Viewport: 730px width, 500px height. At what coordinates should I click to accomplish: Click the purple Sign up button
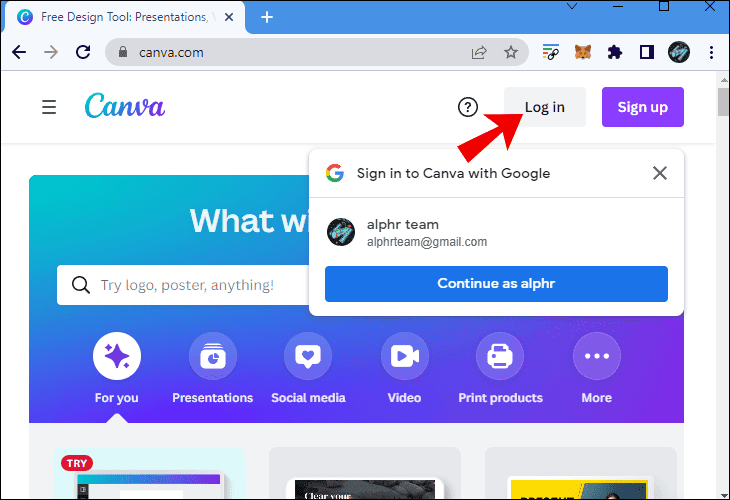[x=642, y=107]
